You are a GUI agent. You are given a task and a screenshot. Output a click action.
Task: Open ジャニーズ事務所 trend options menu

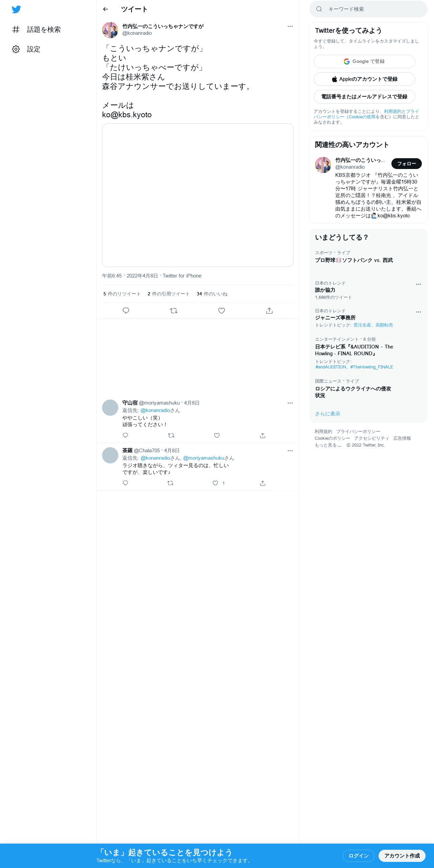(418, 312)
